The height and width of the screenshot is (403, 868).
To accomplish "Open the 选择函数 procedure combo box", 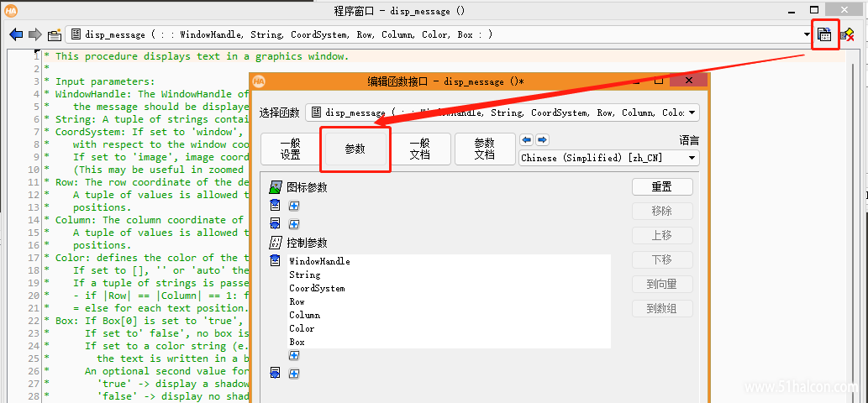I will (502, 113).
